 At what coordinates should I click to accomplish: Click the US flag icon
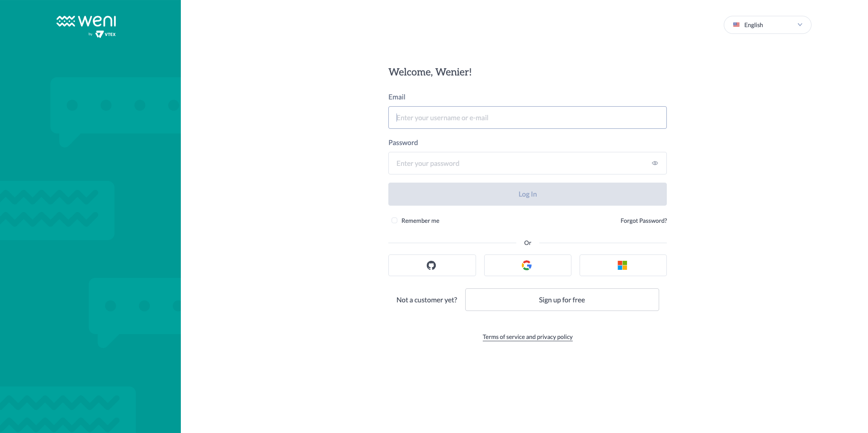pos(736,25)
